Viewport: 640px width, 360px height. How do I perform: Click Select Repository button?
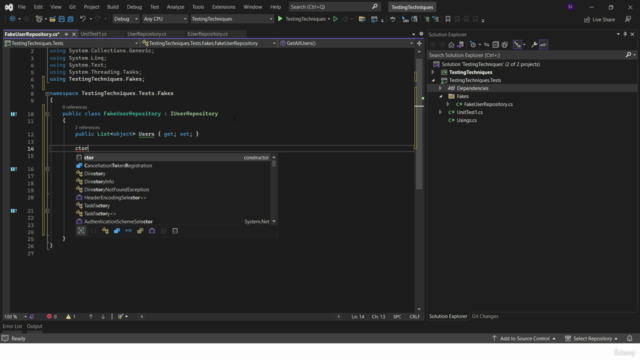pos(592,339)
